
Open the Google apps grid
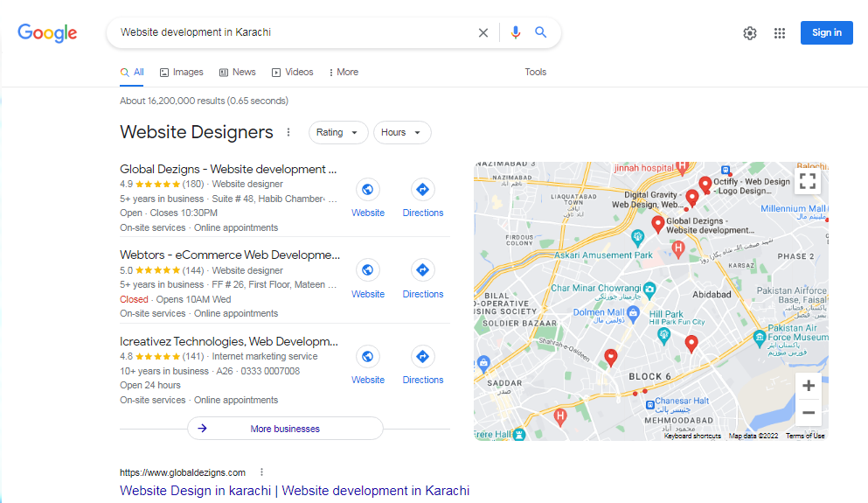point(780,33)
